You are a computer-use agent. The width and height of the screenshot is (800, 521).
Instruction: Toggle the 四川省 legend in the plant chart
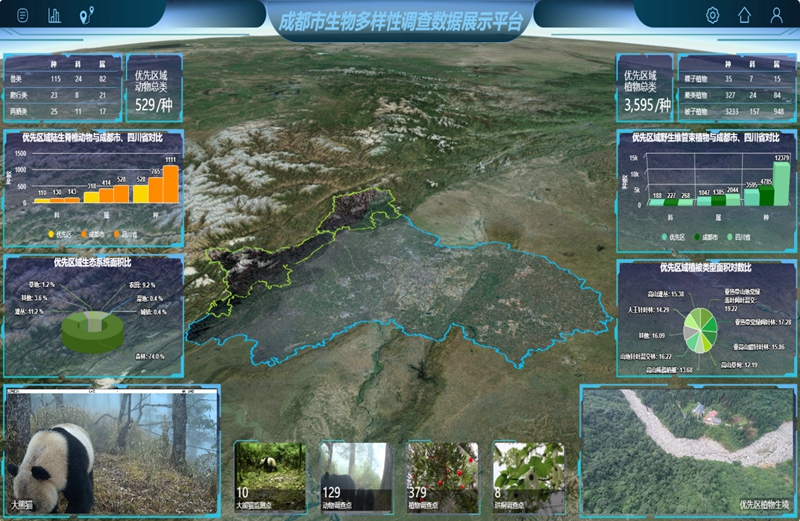739,237
